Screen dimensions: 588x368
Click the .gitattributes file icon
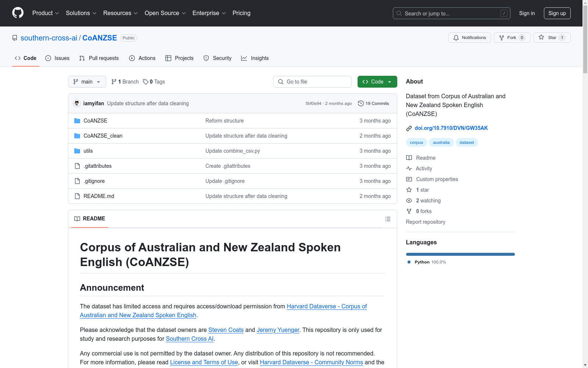tap(77, 166)
